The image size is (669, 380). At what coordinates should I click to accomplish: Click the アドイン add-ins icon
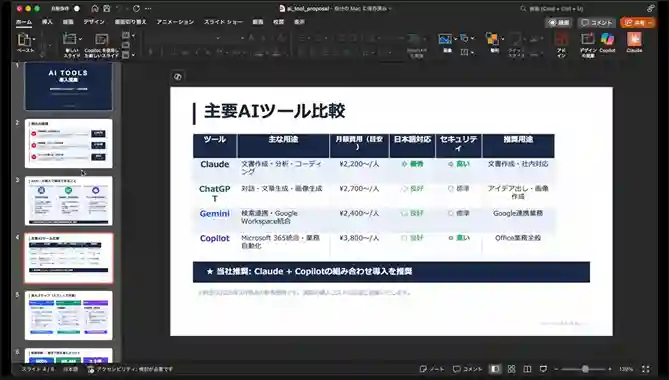point(561,40)
